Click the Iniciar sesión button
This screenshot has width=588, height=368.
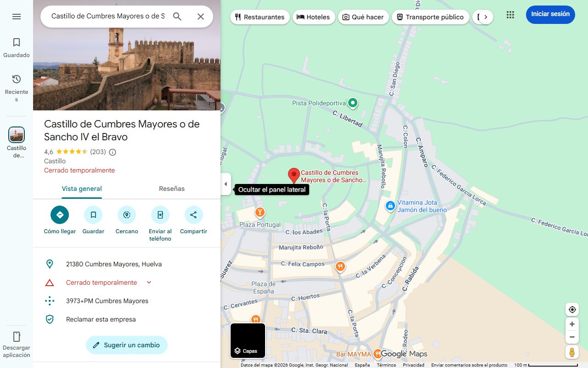(550, 14)
